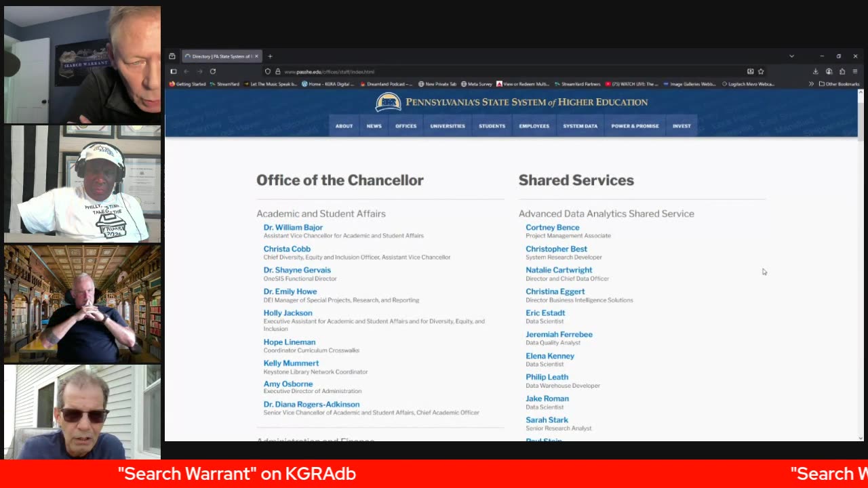Image resolution: width=868 pixels, height=488 pixels.
Task: Open Let The Music Speak bookmark
Action: tap(271, 84)
